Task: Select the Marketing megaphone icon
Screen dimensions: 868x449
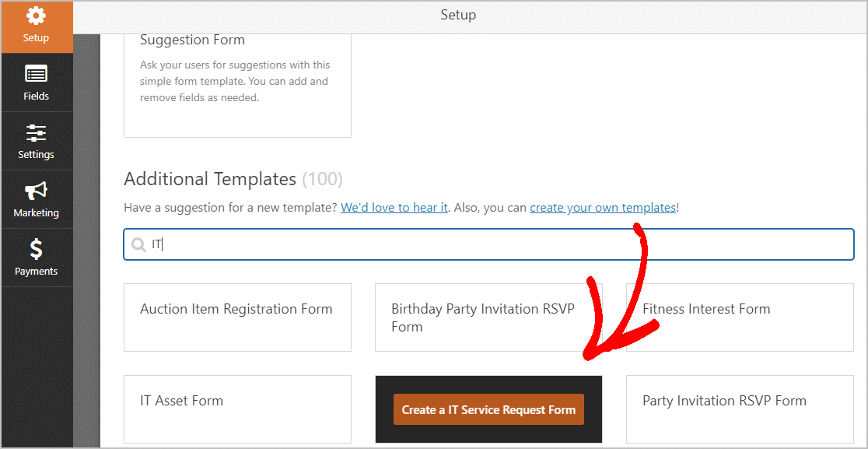Action: pos(36,191)
